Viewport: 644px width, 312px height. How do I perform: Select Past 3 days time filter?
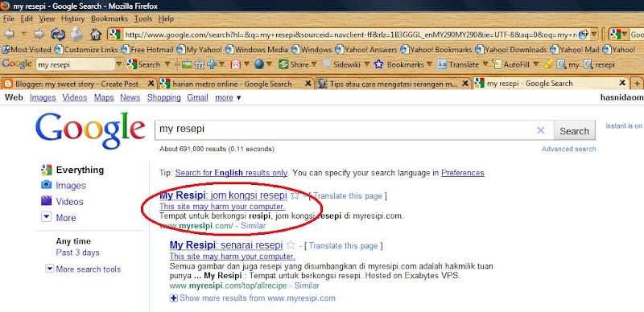pyautogui.click(x=77, y=252)
